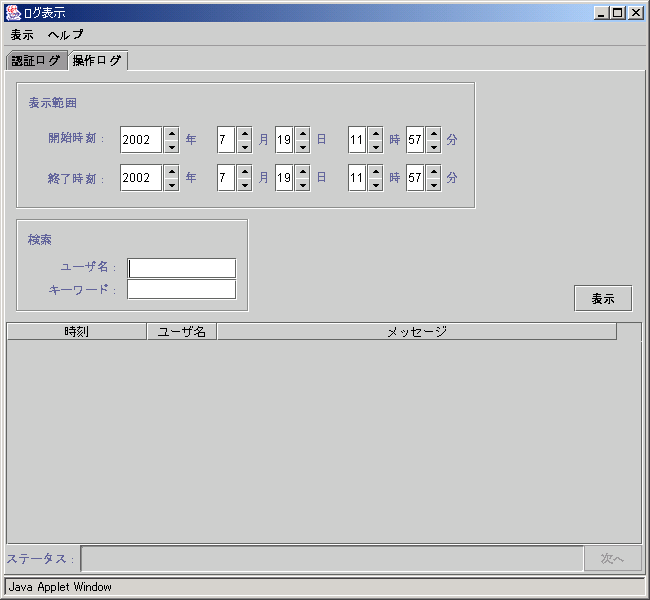Increase the end time year spinner
650x600 pixels.
pyautogui.click(x=171, y=172)
